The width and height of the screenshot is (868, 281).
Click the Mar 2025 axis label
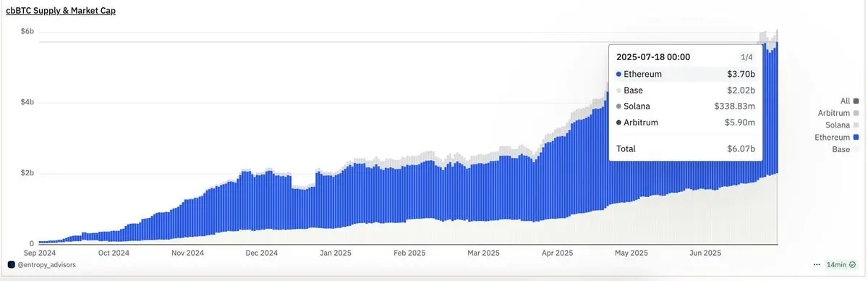[x=482, y=253]
